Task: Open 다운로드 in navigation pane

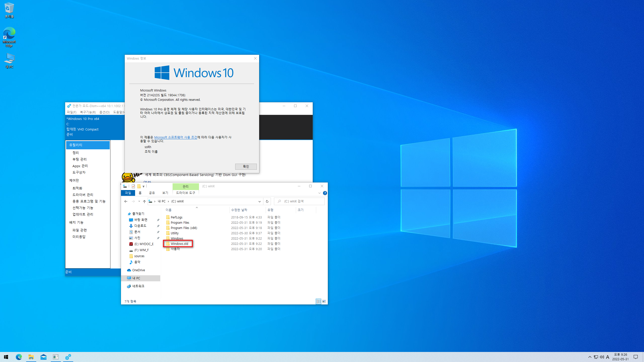Action: click(140, 226)
